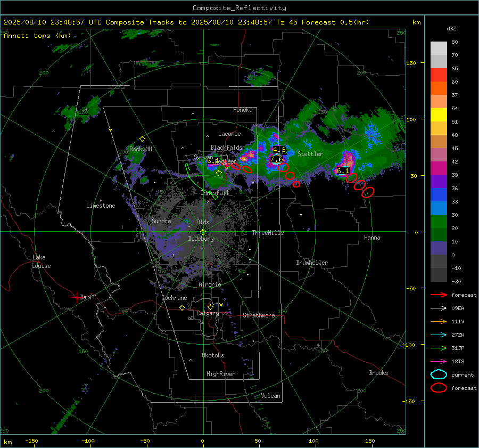This screenshot has width=479, height=448.
Task: Select the Didsbury label
Action: [201, 239]
